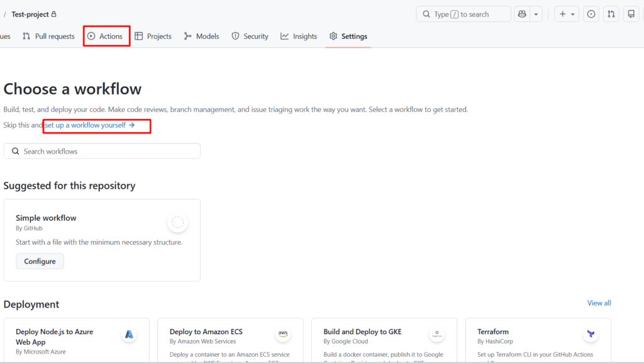Click 'By Amazon Web Services' text
Viewport: 644px width, 363px height.
[203, 341]
